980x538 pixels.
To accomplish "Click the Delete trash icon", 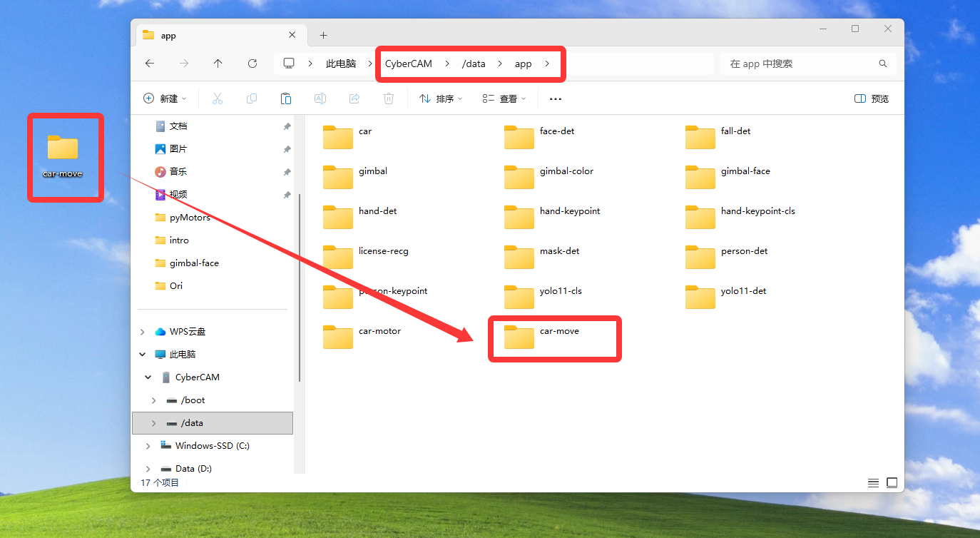I will [389, 98].
